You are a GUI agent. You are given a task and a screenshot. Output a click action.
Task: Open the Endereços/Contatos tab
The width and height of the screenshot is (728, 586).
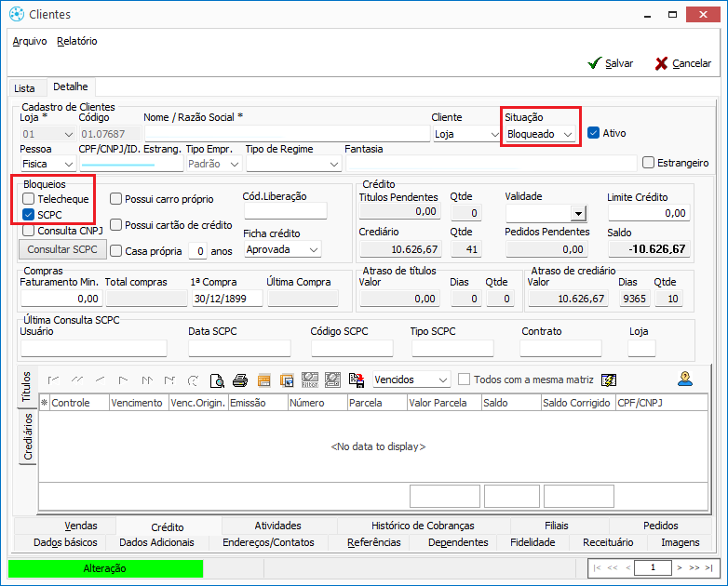pos(268,542)
